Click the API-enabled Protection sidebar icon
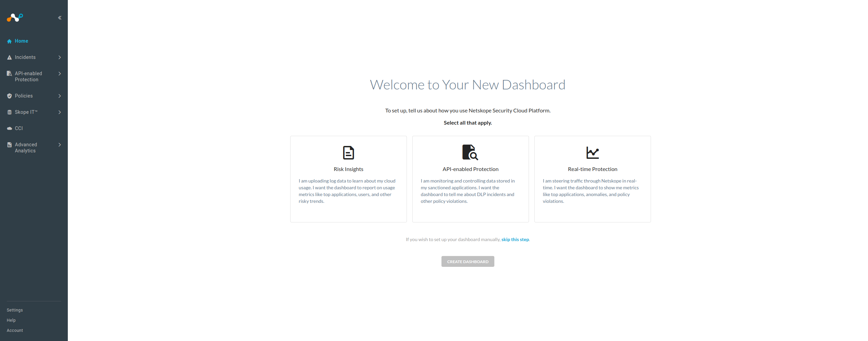868x341 pixels. (x=9, y=73)
